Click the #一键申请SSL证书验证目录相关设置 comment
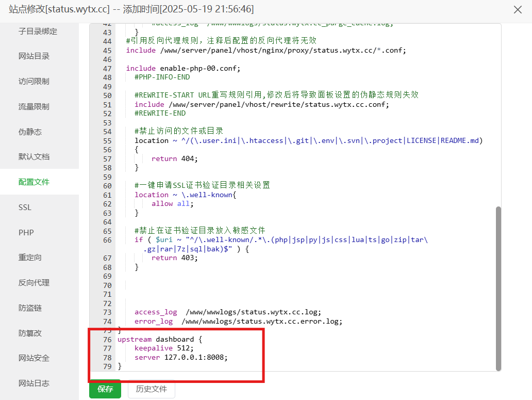Screen dimensions: 532x400 pyautogui.click(x=202, y=185)
